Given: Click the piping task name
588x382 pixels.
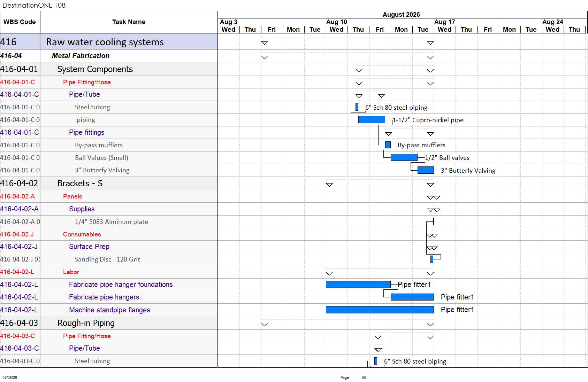Looking at the screenshot, I should point(86,120).
